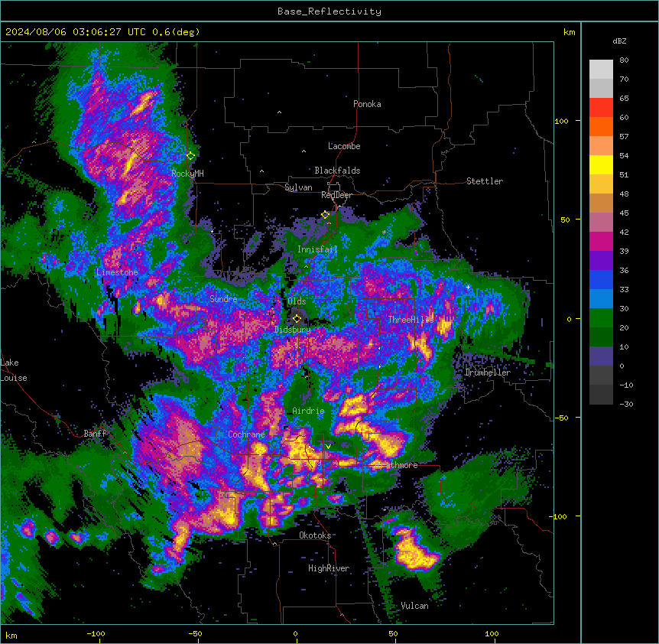
Task: Click the Drumheller label
Action: coord(488,372)
